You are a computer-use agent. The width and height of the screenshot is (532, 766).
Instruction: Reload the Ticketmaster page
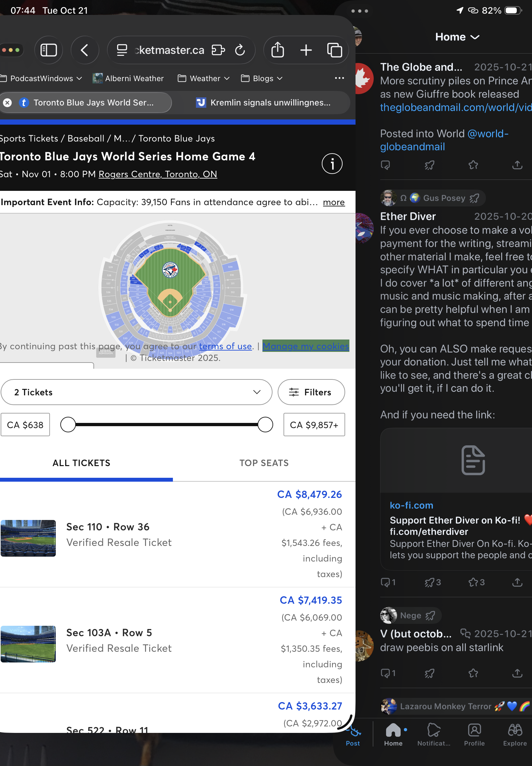(240, 50)
